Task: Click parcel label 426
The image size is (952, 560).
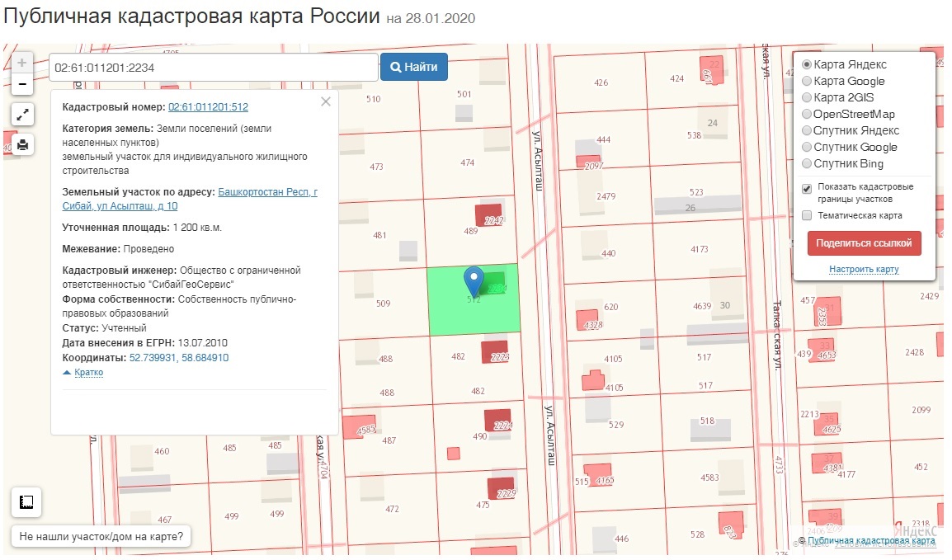Action: pos(601,82)
